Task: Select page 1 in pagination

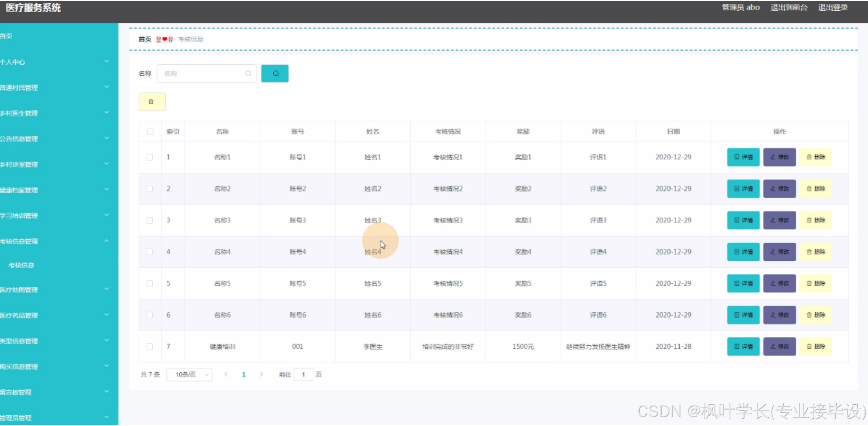Action: pos(244,374)
